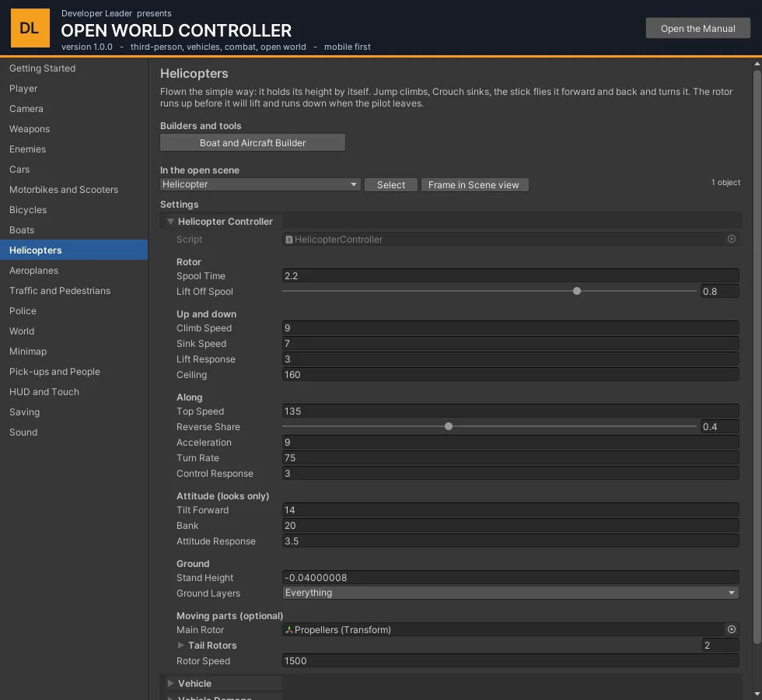
Task: Launch the Boat and Aircraft Builder
Action: (253, 142)
